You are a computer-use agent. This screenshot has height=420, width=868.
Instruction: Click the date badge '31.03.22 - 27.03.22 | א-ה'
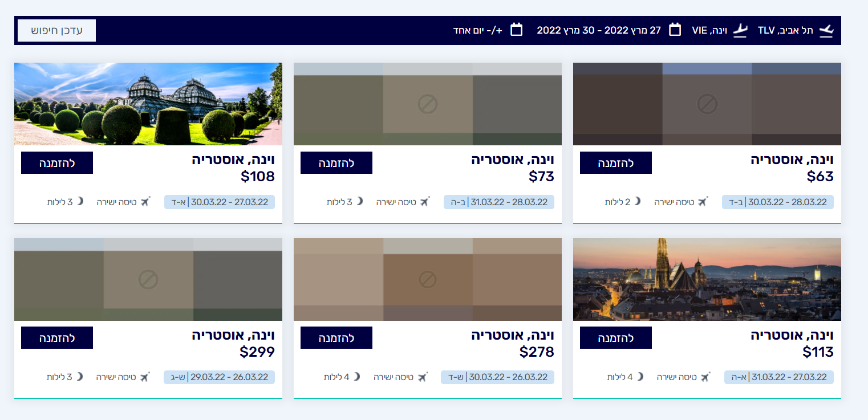click(779, 377)
